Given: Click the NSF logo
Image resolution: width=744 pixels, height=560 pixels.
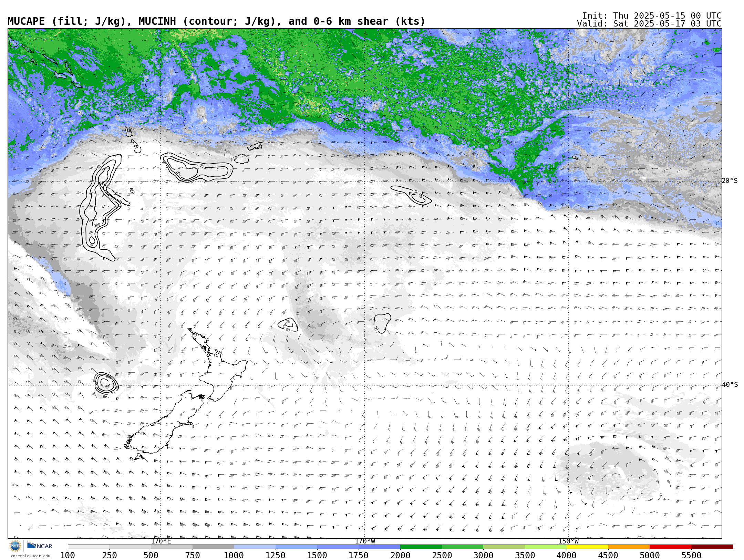Looking at the screenshot, I should pos(15,546).
